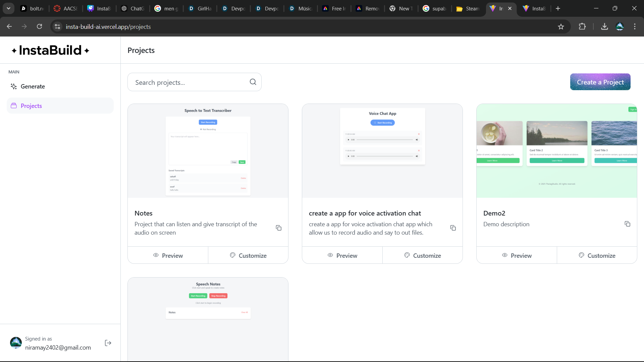Click the sign out icon

pyautogui.click(x=108, y=343)
